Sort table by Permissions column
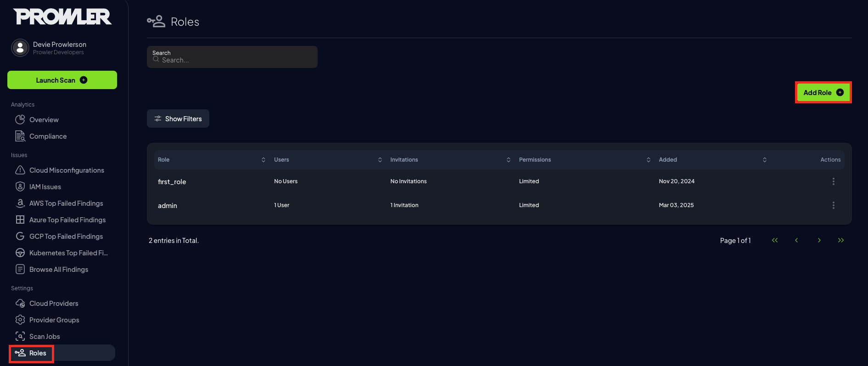Screen dimensions: 868x366 click(649, 160)
